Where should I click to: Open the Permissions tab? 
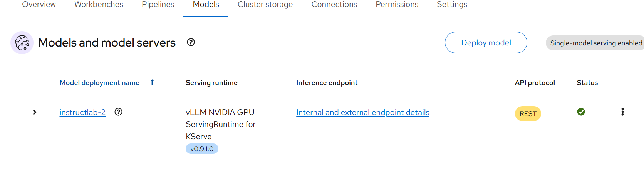397,5
